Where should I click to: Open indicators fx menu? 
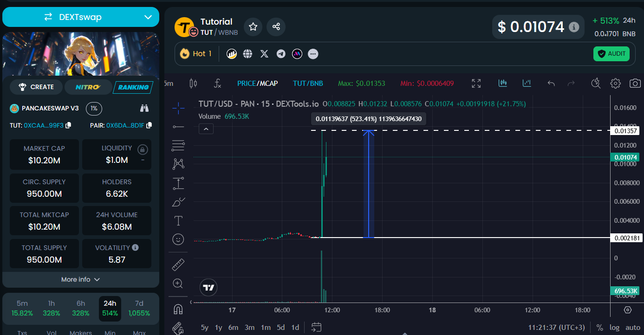click(217, 84)
